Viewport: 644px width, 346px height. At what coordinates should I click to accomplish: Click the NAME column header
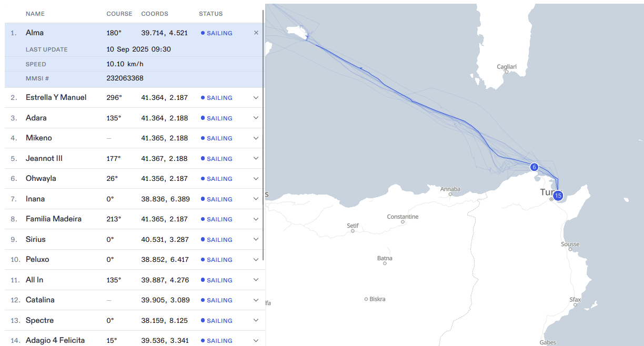(x=35, y=14)
